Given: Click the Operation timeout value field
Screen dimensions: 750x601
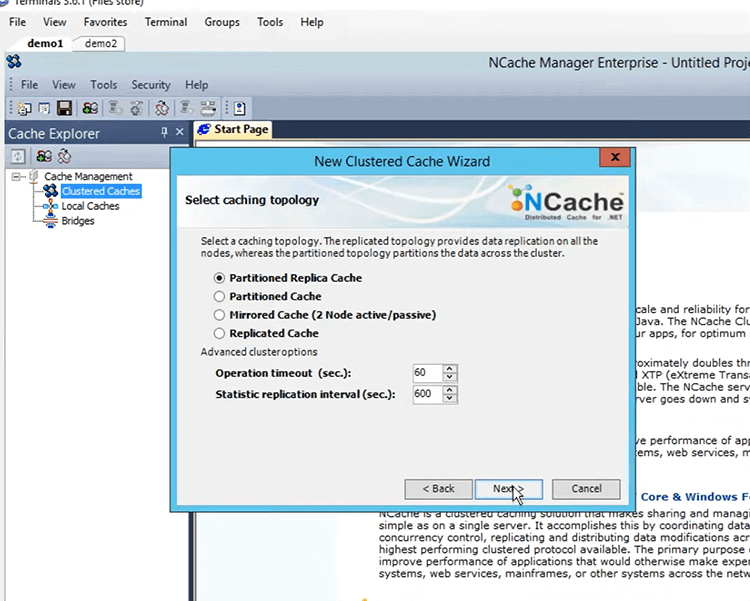Looking at the screenshot, I should click(x=428, y=373).
